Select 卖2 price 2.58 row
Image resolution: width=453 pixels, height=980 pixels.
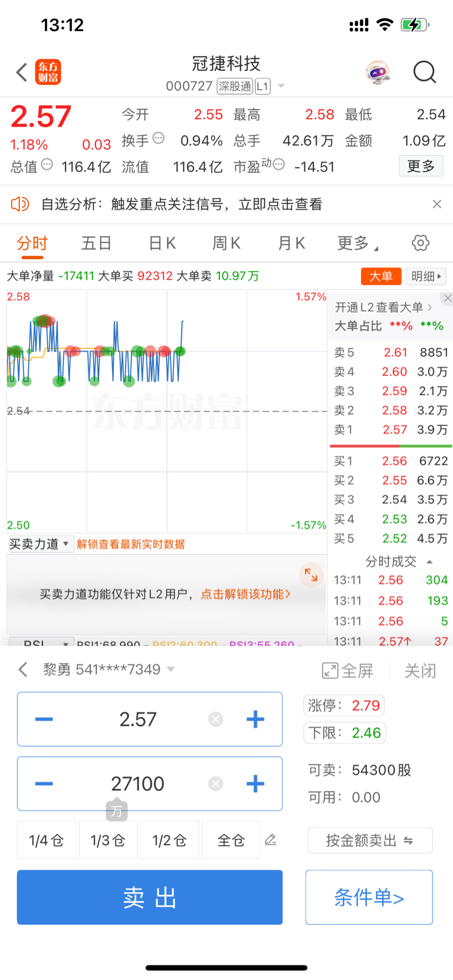(x=390, y=411)
